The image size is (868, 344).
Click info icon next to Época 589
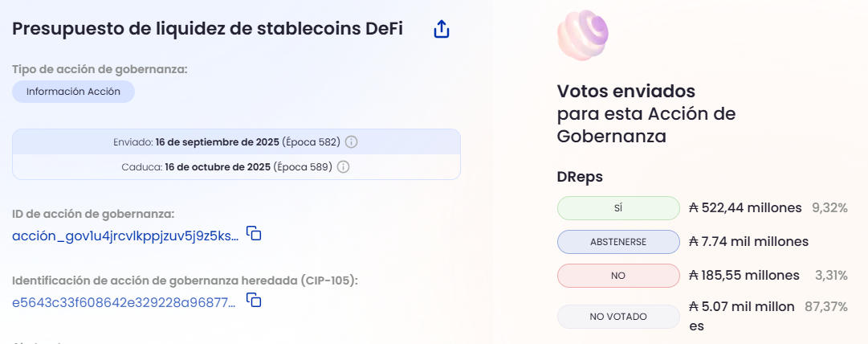click(343, 167)
